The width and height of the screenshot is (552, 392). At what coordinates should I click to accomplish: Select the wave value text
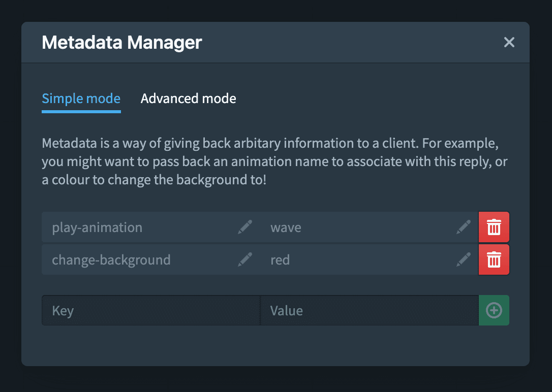point(286,227)
